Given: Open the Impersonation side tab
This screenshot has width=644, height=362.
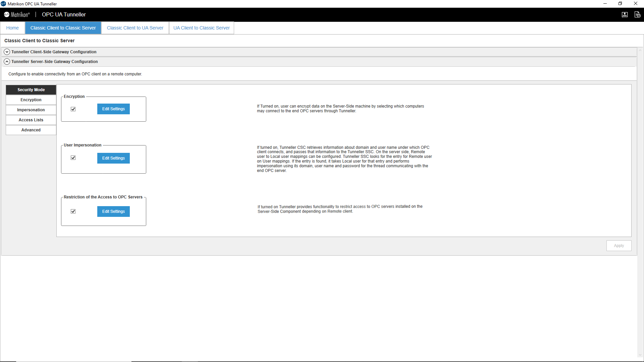Looking at the screenshot, I should (x=31, y=110).
